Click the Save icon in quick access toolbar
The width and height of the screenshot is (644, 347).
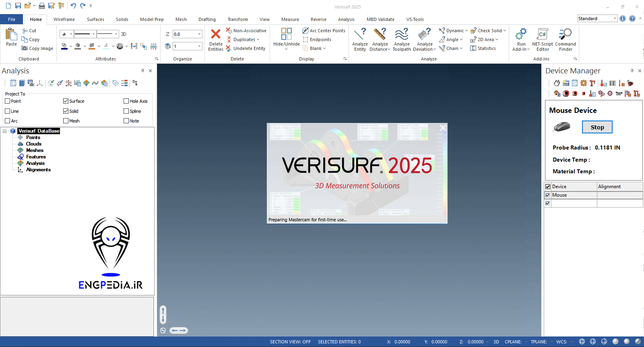click(x=18, y=6)
